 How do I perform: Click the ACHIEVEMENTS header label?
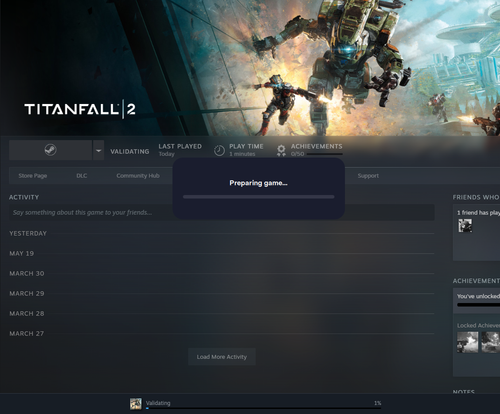tap(316, 146)
